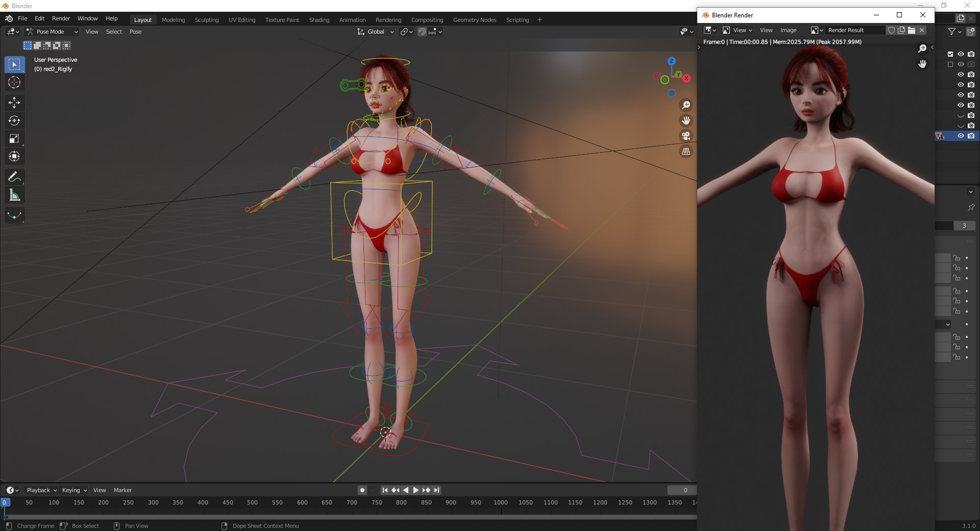Jump to the timeline start frame
The height and width of the screenshot is (531, 980).
click(385, 490)
